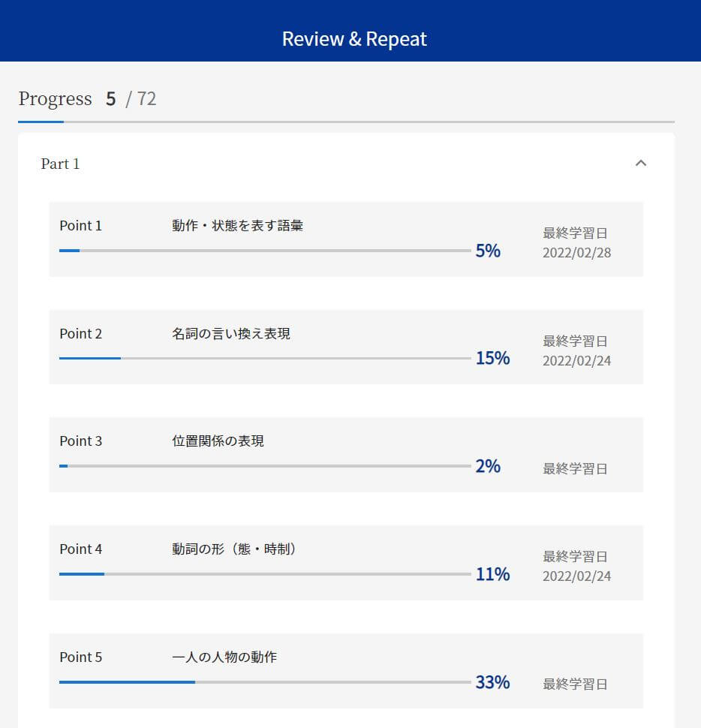Open Point 5 一人の人物の動作
This screenshot has height=728, width=701.
(x=346, y=670)
